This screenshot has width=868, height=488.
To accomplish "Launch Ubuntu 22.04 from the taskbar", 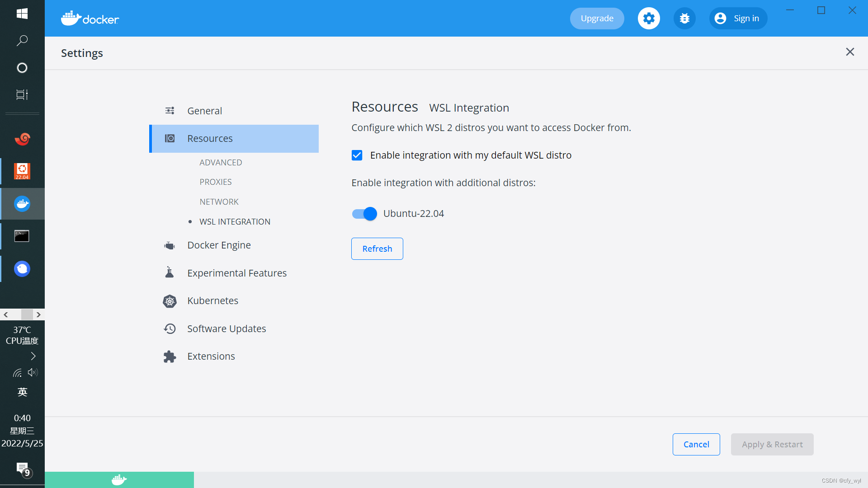I will point(22,171).
